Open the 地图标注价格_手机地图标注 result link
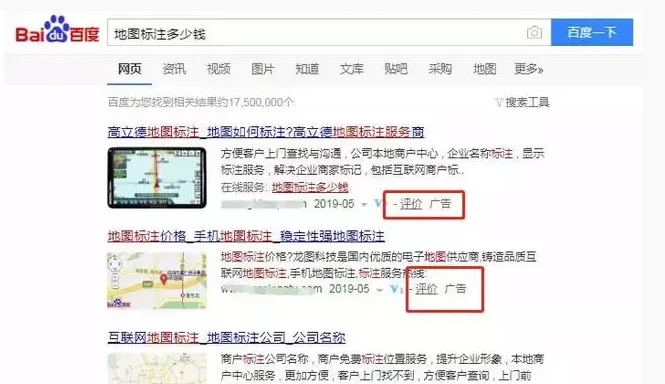 click(246, 236)
